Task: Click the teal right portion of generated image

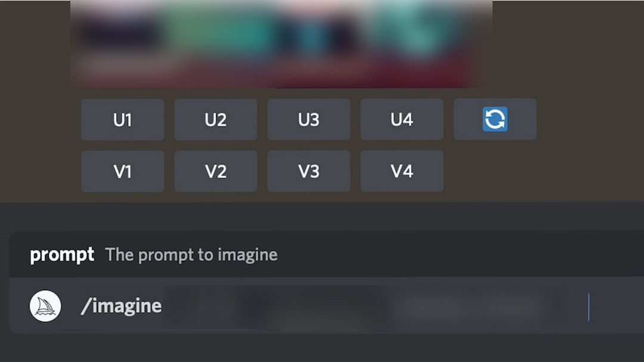Action: tap(423, 33)
